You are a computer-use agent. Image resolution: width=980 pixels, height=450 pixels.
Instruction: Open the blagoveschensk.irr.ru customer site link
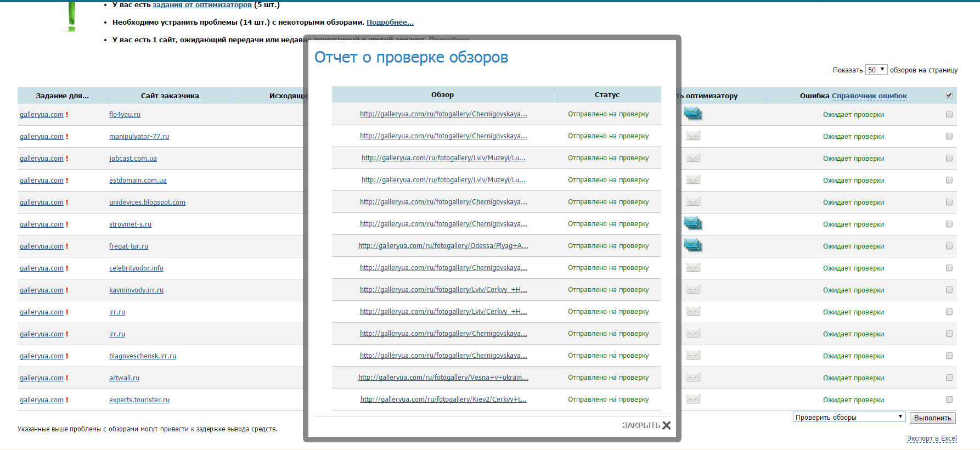[x=143, y=356]
